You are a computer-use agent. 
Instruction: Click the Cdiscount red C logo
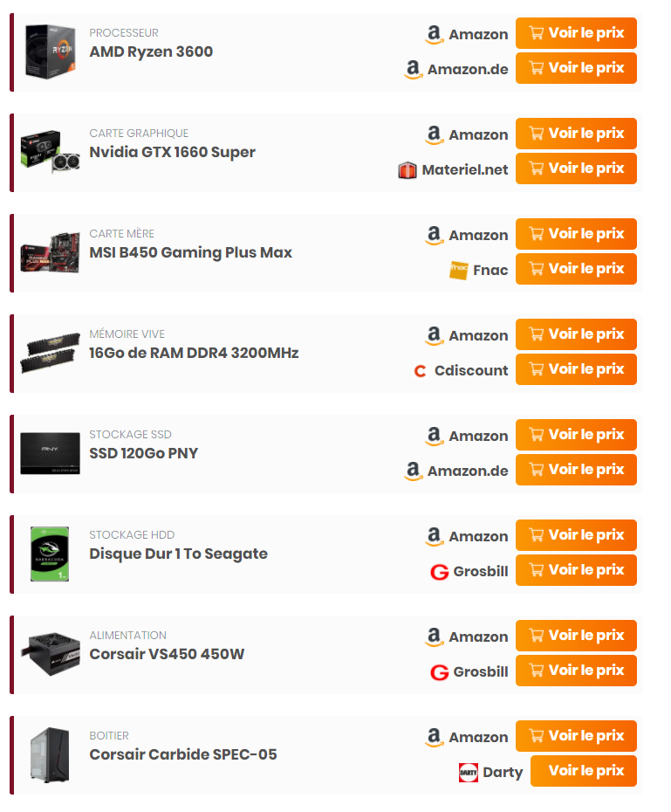pos(420,371)
